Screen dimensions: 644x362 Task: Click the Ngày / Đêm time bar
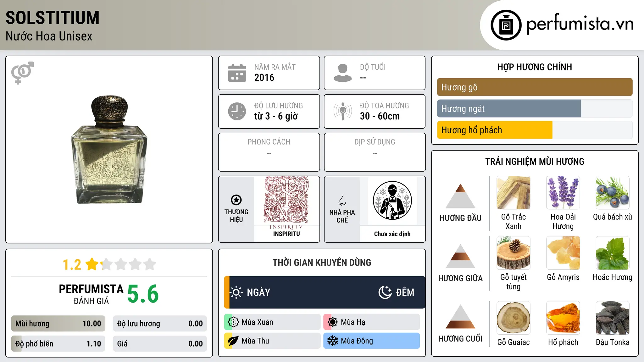pyautogui.click(x=325, y=292)
